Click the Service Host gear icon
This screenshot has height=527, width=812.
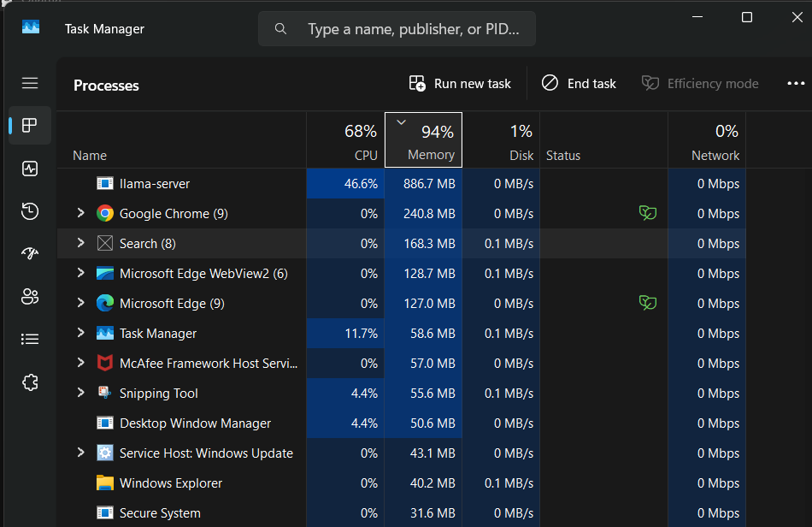[105, 453]
